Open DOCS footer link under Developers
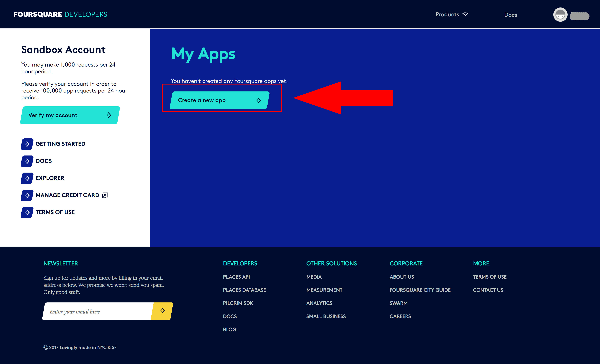Image resolution: width=600 pixels, height=364 pixels. pyautogui.click(x=230, y=316)
